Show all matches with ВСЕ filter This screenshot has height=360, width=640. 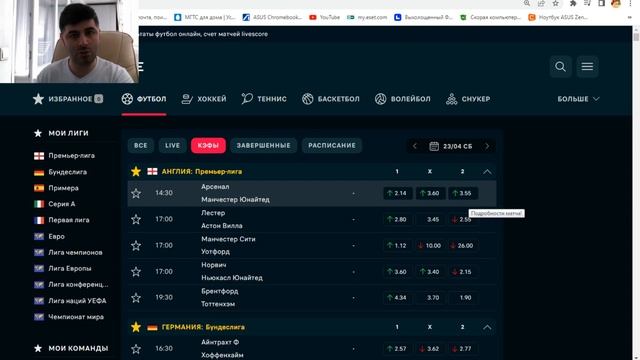(x=141, y=145)
